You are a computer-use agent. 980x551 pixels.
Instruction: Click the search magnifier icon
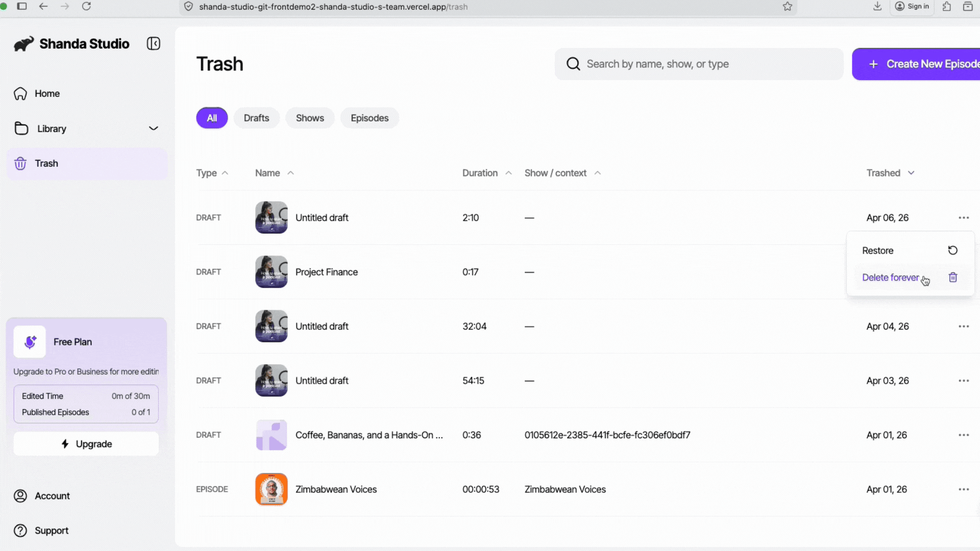[x=573, y=64]
